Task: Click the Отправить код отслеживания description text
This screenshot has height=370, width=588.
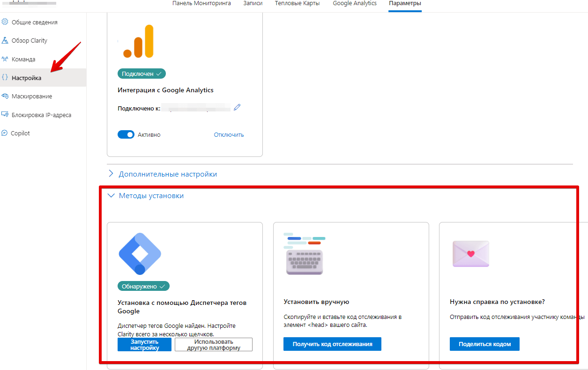Action: click(x=517, y=317)
